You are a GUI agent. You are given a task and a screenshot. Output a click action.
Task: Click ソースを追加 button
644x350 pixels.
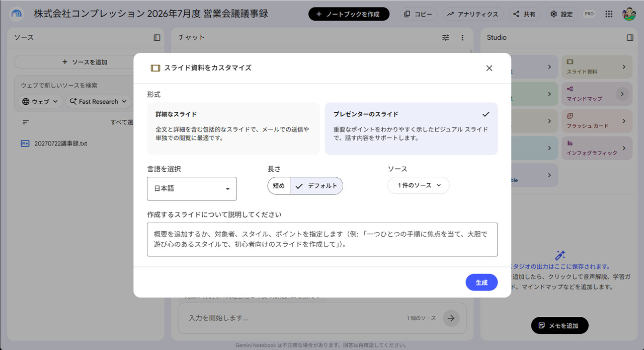(x=85, y=62)
